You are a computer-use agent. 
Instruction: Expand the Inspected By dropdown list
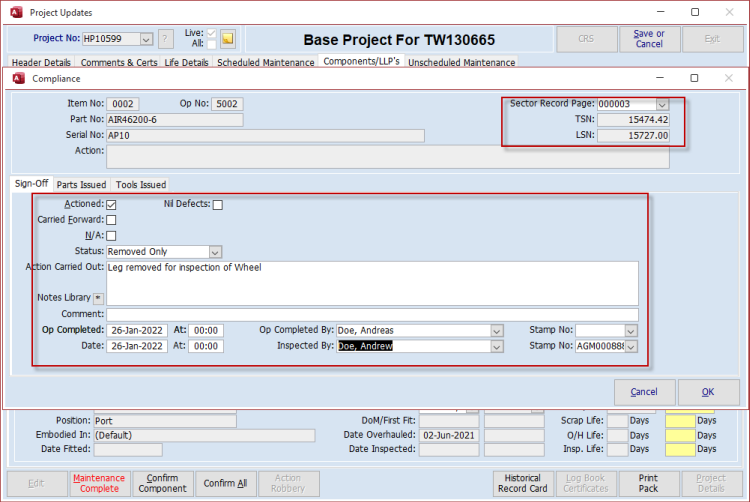(497, 346)
